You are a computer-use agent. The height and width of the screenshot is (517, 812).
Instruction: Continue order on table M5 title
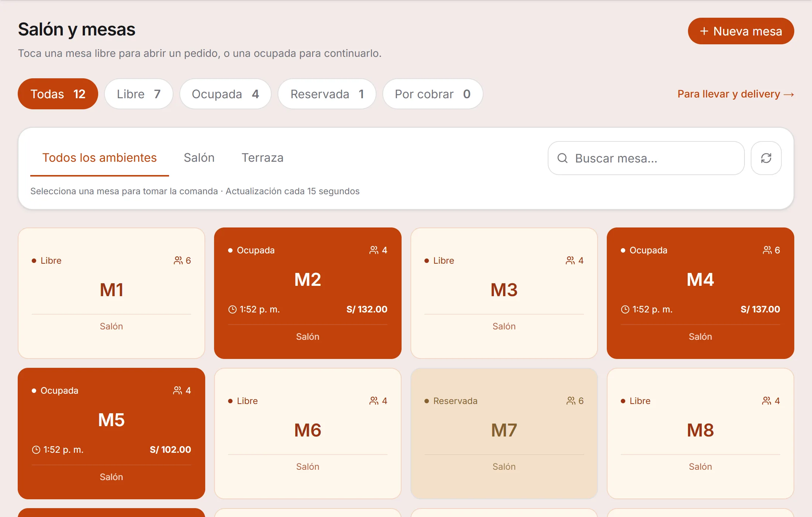click(111, 420)
